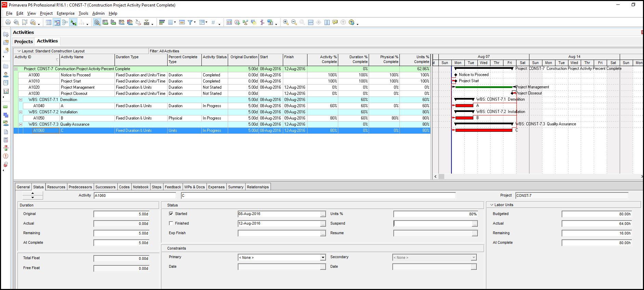Open the Timescale settings icon
Image resolution: width=644 pixels, height=290 pixels.
tap(182, 22)
